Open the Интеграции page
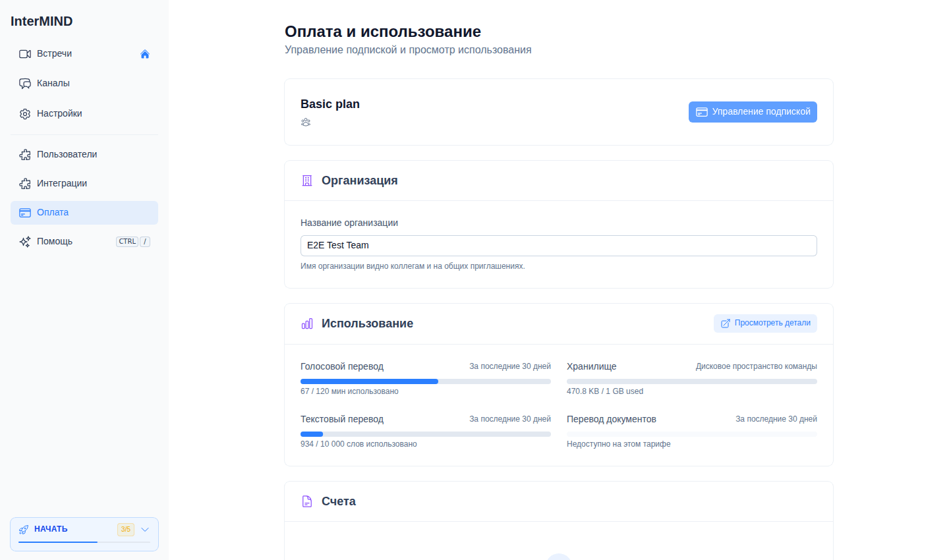This screenshot has width=949, height=560. 84,184
